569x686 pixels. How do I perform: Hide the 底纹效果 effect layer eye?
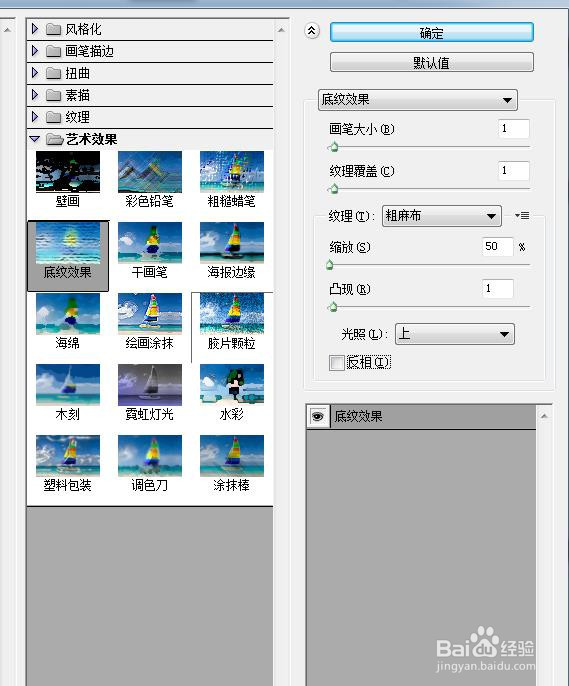[318, 416]
